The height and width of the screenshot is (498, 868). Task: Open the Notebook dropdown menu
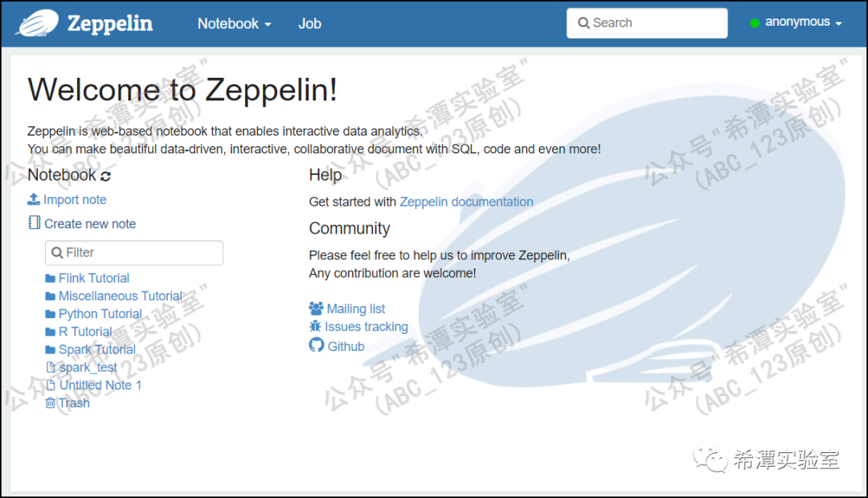[234, 23]
